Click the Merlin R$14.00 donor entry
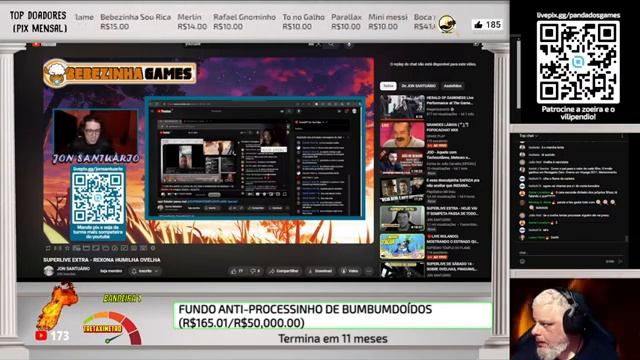Screen dimensions: 640x360 pyautogui.click(x=192, y=22)
